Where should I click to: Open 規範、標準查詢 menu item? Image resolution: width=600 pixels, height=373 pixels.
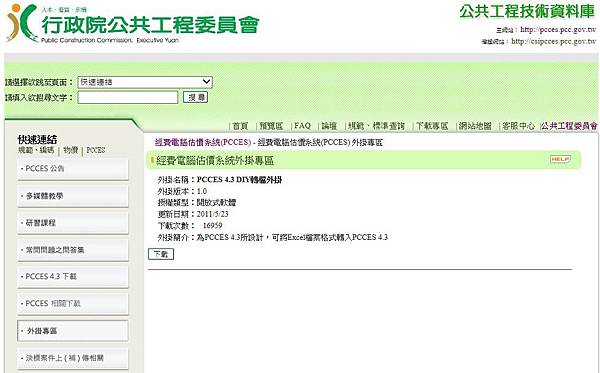point(376,126)
